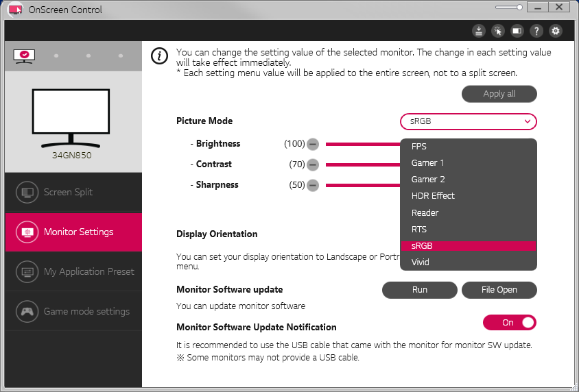Select the fourth monitor dot indicator

(x=121, y=56)
